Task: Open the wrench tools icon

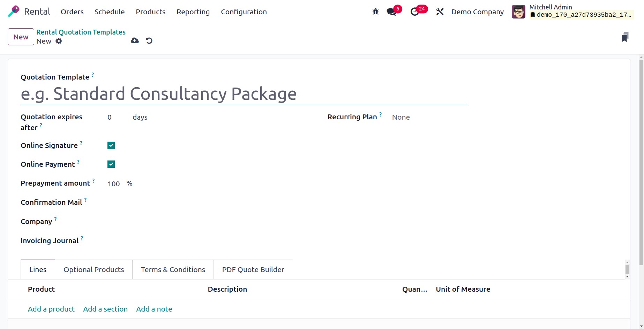Action: (440, 12)
